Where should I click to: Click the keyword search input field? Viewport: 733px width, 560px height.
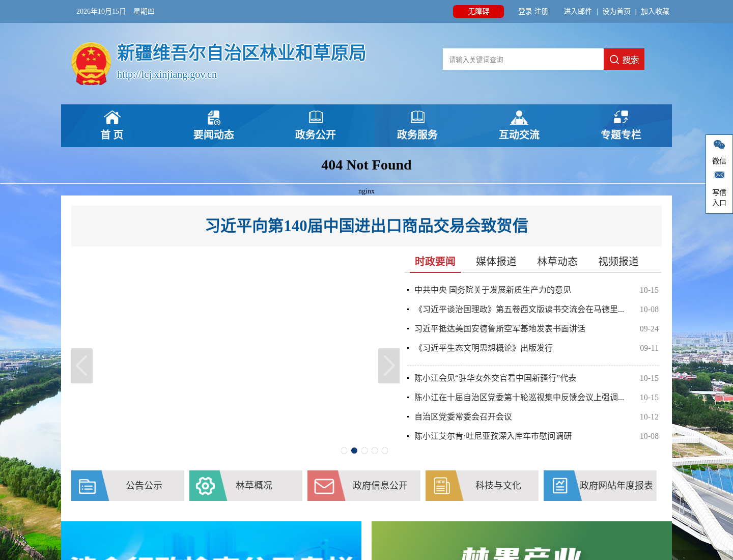[523, 59]
